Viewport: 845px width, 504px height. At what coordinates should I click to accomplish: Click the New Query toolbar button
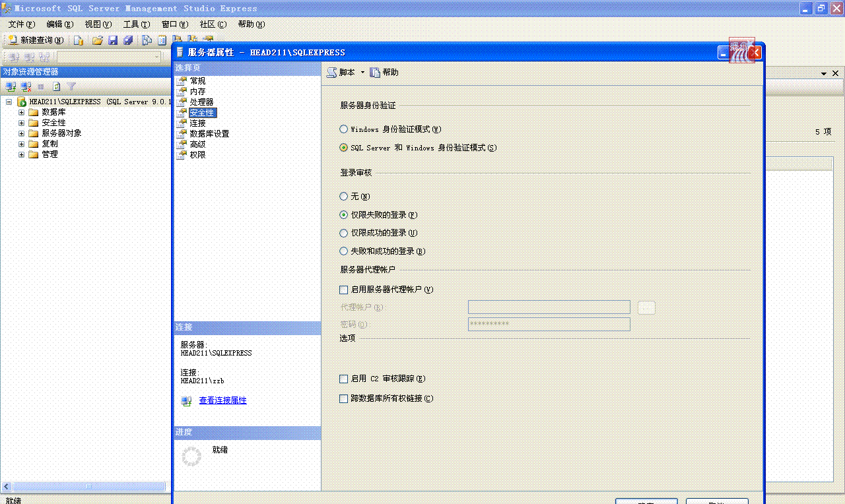click(x=36, y=40)
